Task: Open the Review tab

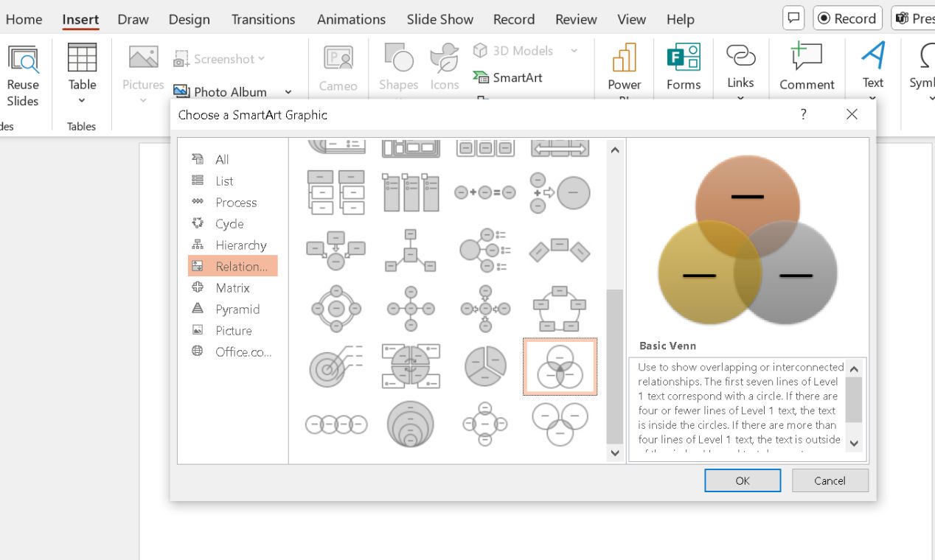Action: coord(576,19)
